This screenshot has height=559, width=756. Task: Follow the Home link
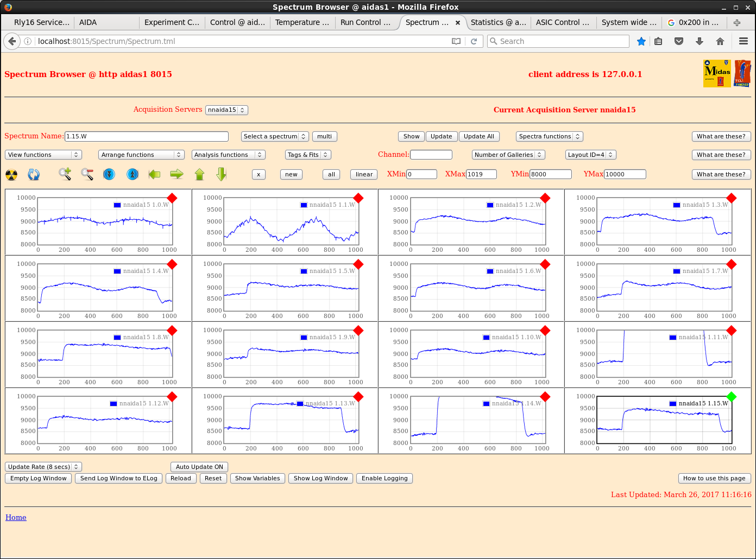click(16, 517)
